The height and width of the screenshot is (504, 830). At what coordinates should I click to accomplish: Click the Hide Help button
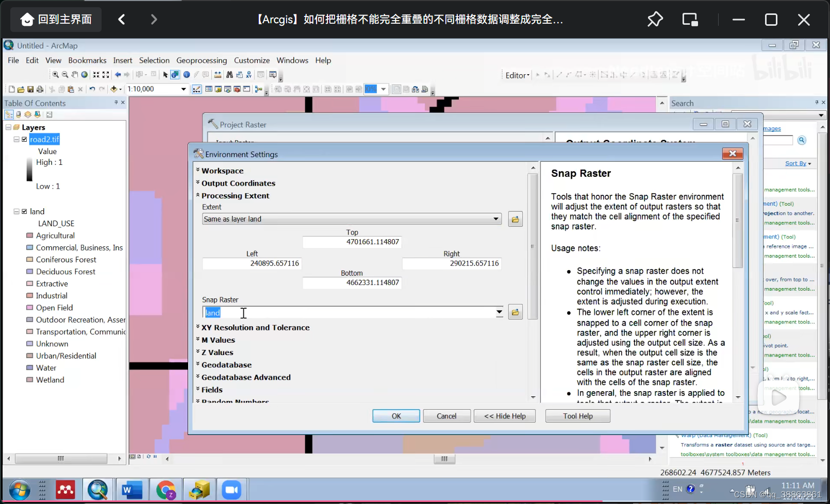click(505, 416)
